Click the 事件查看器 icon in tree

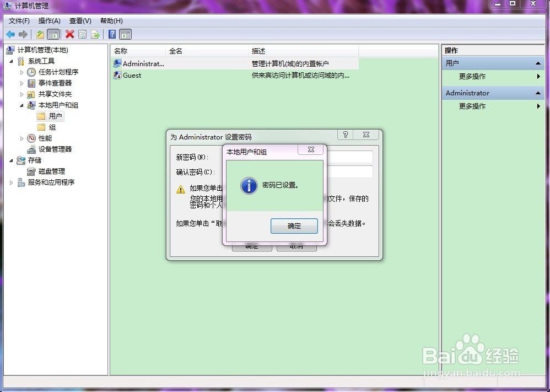tap(31, 83)
